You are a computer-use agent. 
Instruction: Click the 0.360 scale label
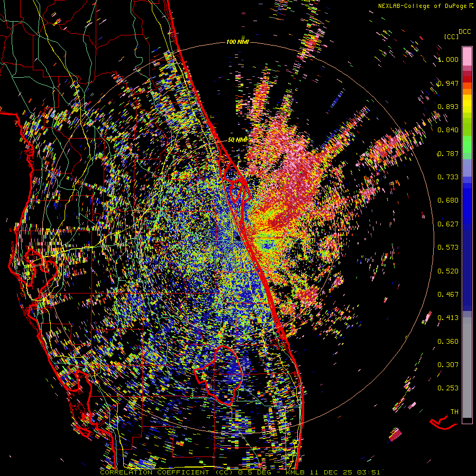pyautogui.click(x=448, y=342)
